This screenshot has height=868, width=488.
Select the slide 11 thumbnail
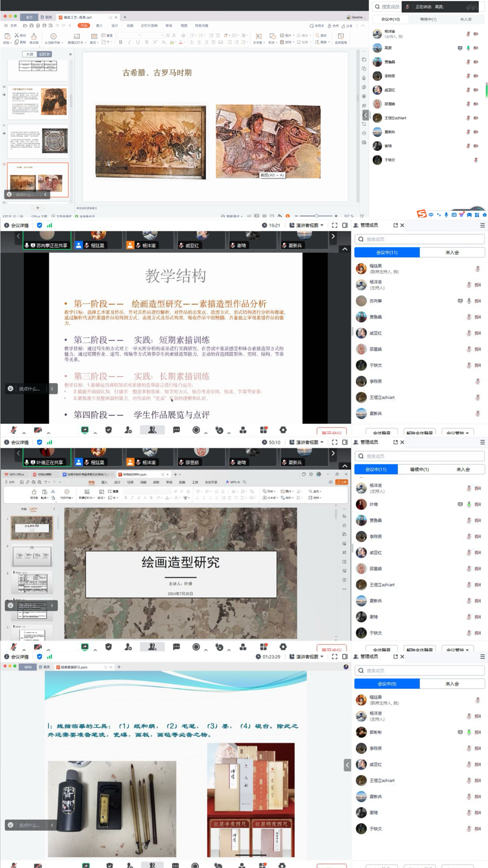38,141
